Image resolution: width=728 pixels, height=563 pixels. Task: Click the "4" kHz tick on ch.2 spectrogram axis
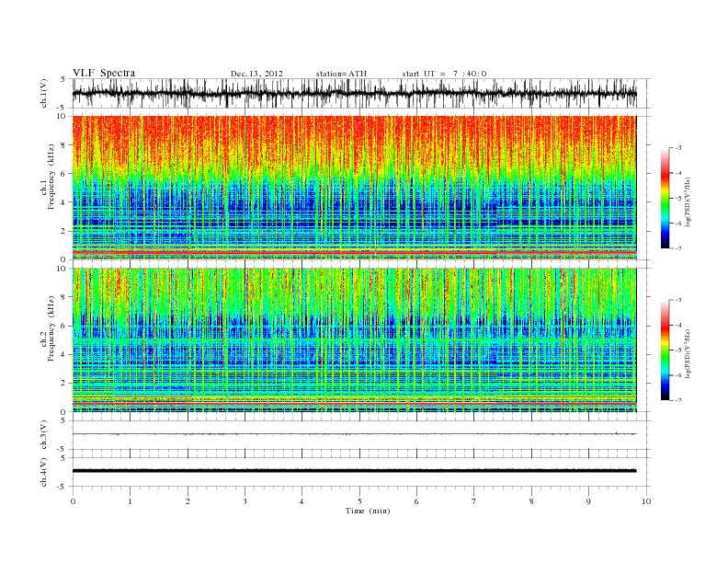(64, 355)
